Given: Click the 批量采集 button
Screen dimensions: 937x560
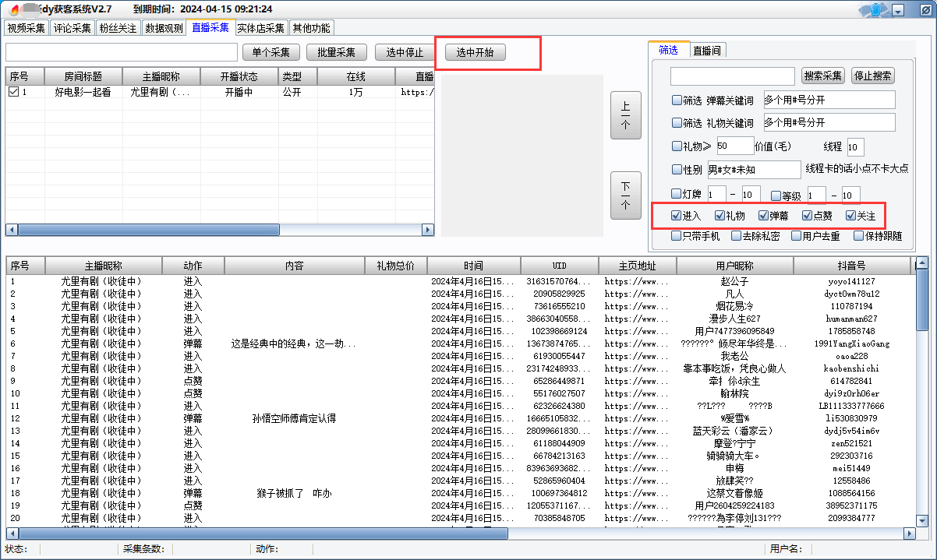Looking at the screenshot, I should point(337,52).
